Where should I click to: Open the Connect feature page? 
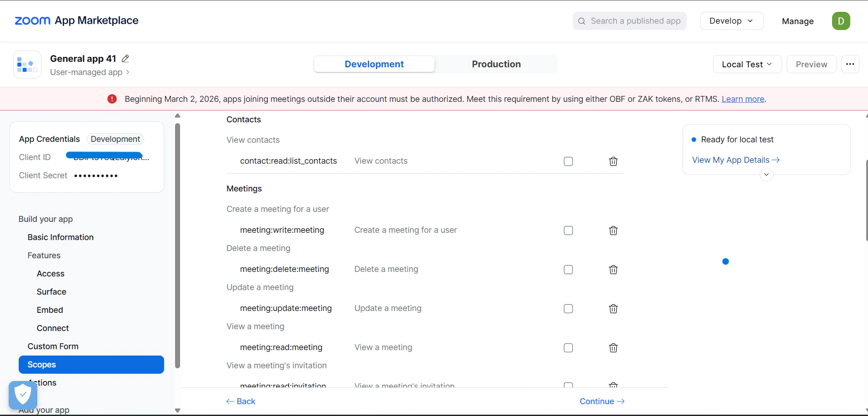[x=53, y=328]
